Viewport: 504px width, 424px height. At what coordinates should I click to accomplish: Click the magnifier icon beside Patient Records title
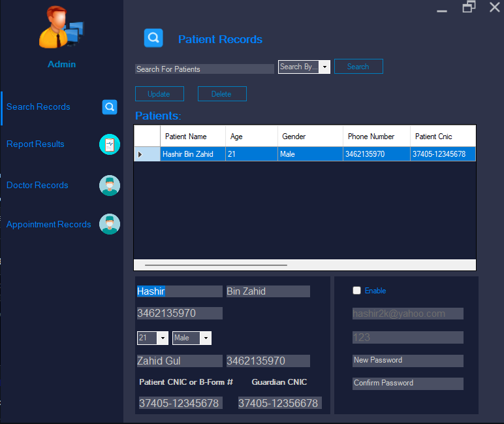point(153,38)
